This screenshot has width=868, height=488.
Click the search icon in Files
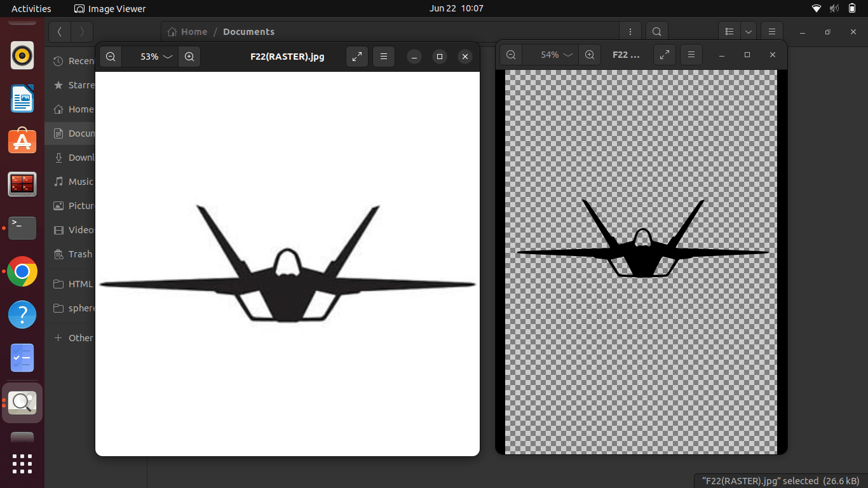[x=657, y=32]
